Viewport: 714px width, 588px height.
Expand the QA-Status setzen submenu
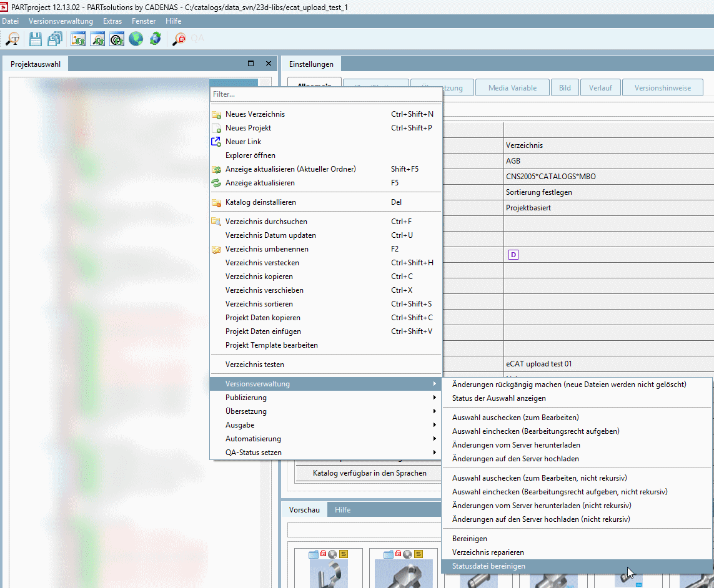coord(325,453)
